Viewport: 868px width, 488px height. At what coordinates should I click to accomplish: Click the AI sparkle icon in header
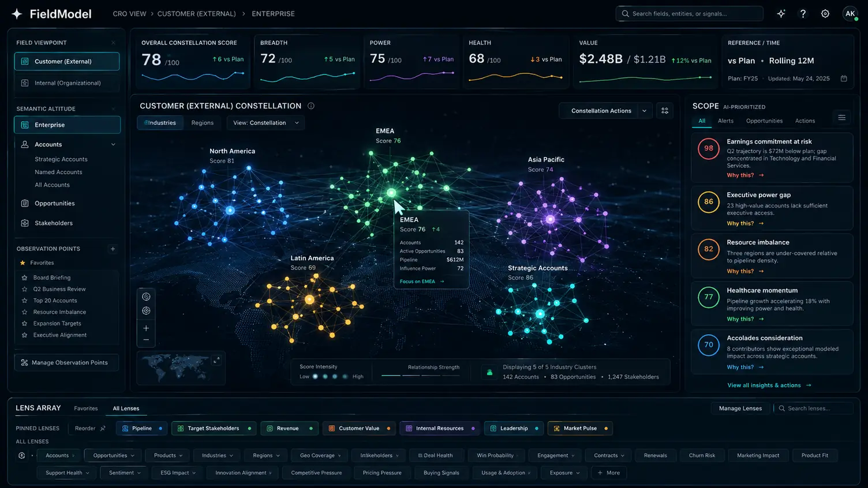tap(781, 14)
